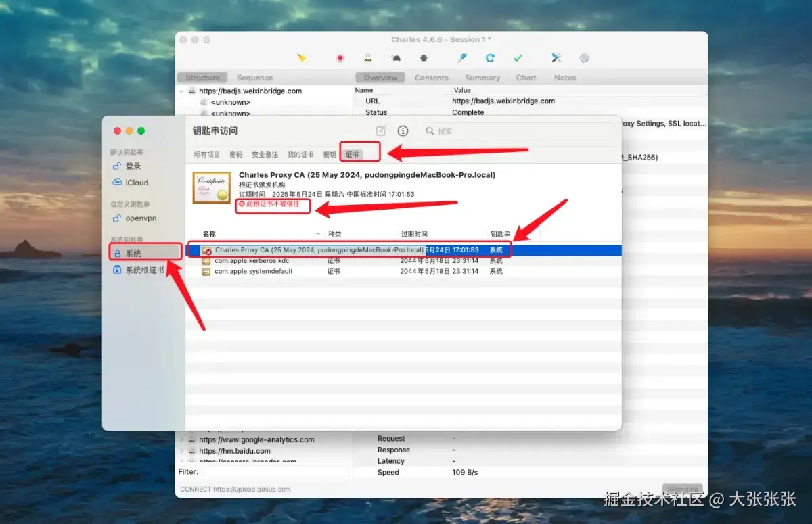Open the Notes tab in Charles
The width and height of the screenshot is (812, 524).
[565, 78]
